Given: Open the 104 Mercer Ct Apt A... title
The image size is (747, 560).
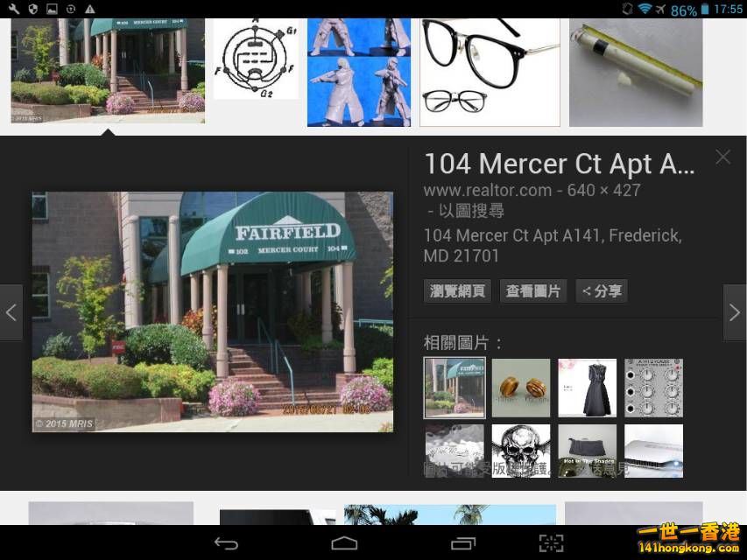Looking at the screenshot, I should coord(559,164).
